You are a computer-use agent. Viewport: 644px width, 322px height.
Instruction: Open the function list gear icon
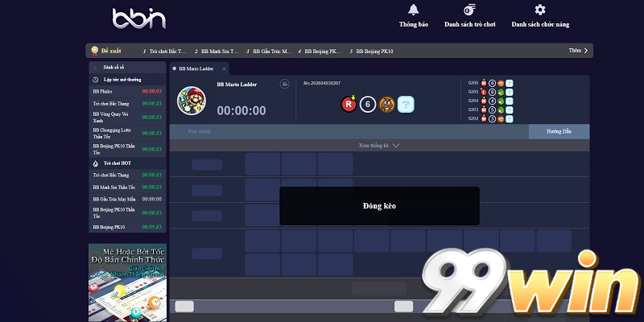pyautogui.click(x=540, y=10)
